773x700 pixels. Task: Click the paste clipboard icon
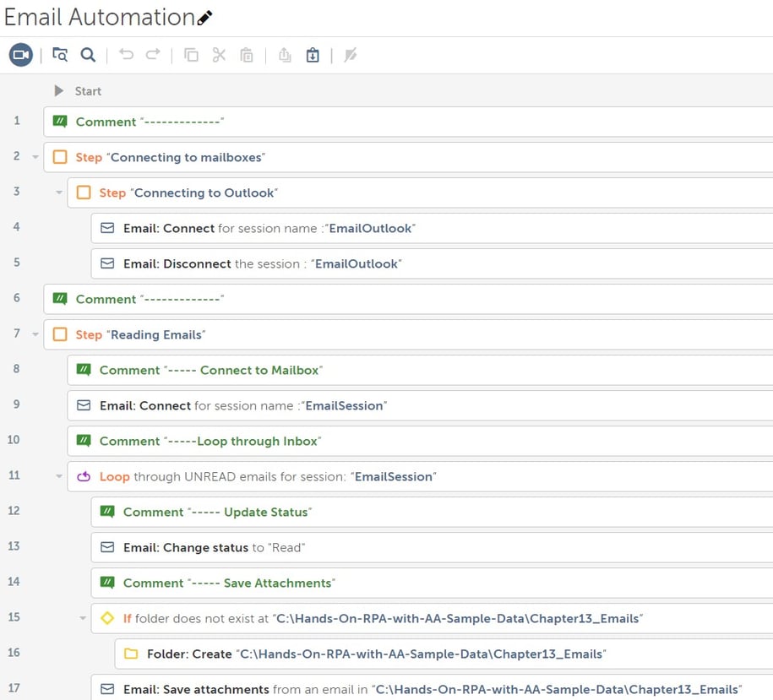[247, 55]
